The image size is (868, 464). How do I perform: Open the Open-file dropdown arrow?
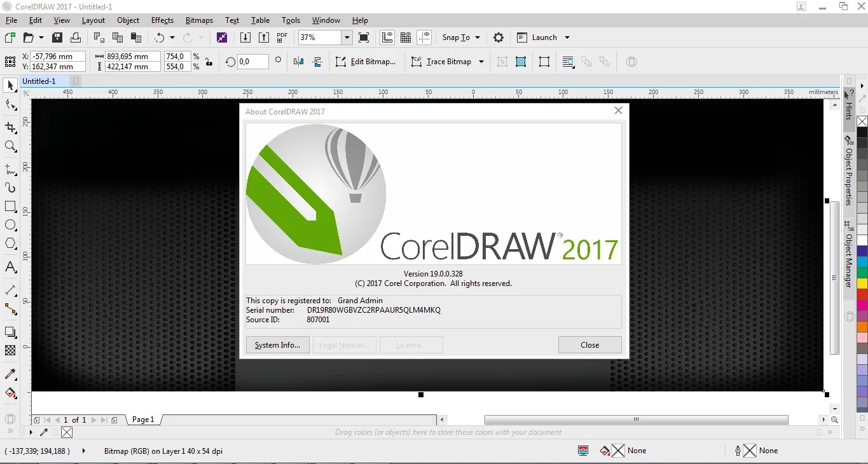coord(41,38)
